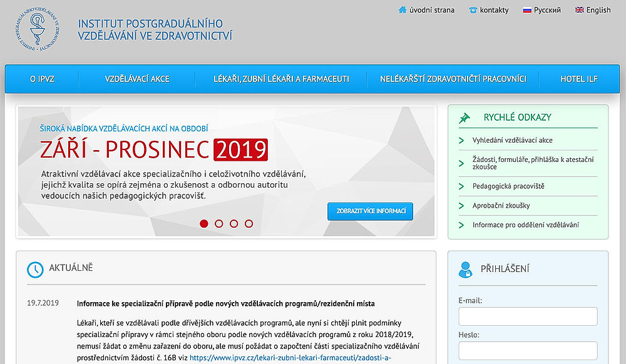Open Aprobační zkoušky quick link
Screen dimensions: 626x364
click(501, 206)
